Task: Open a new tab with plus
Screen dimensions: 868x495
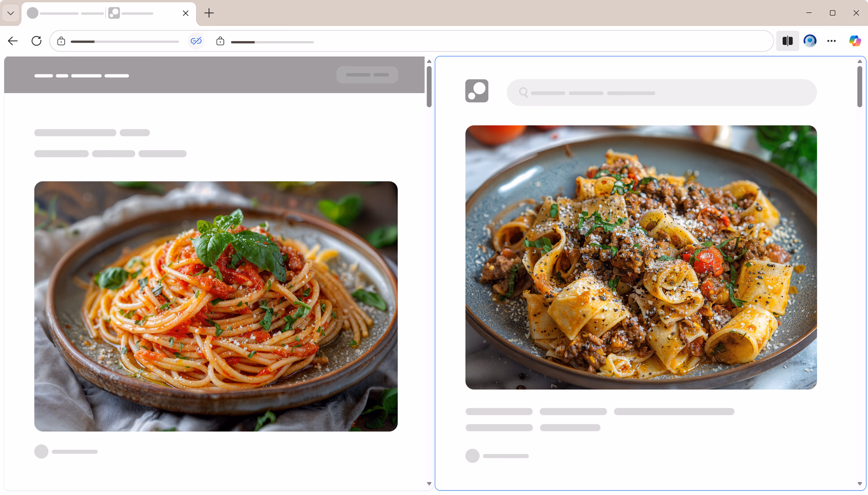Action: 209,13
